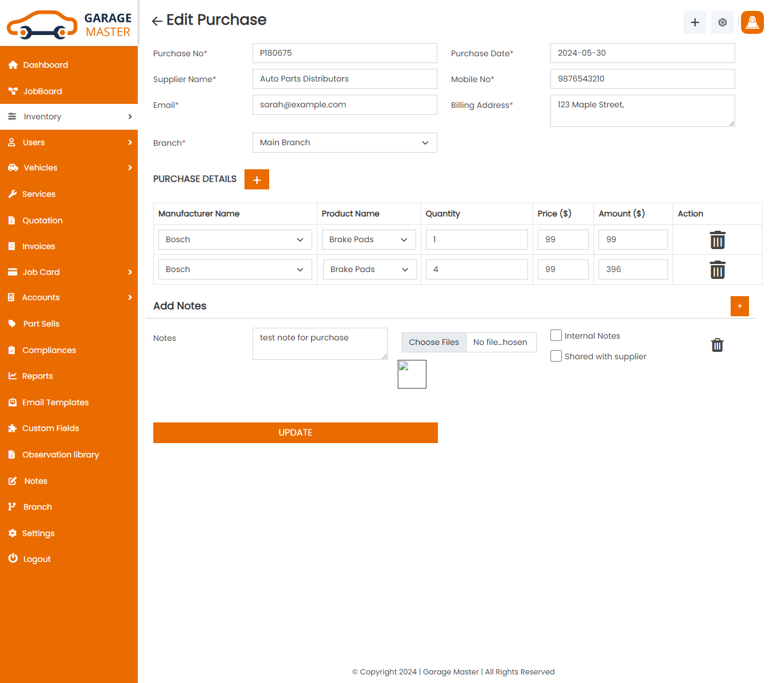Viewport: 784px width, 683px height.
Task: Open the Branch dropdown showing Main Branch
Action: pyautogui.click(x=344, y=143)
